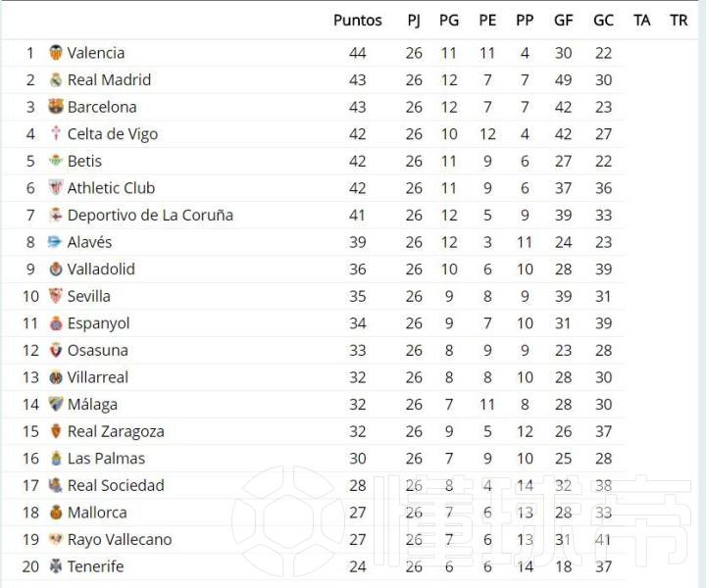Select the Espanyol table row points value
The width and height of the screenshot is (706, 588).
click(x=358, y=323)
